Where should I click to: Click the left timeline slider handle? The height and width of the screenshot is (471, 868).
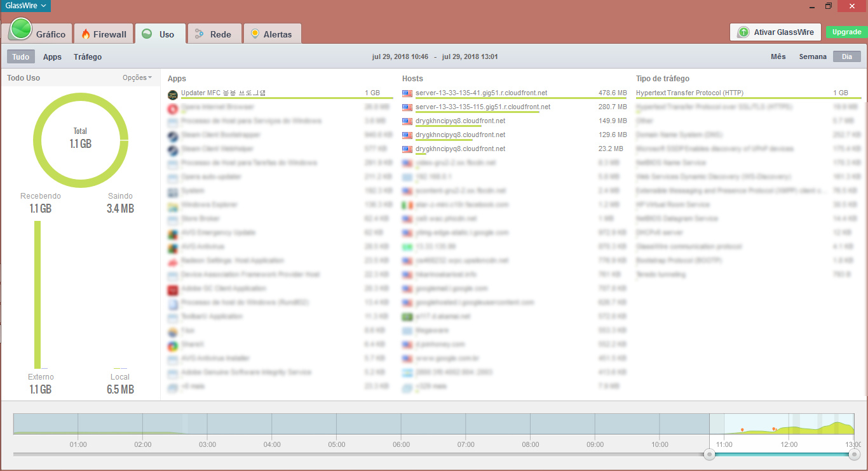coord(709,454)
